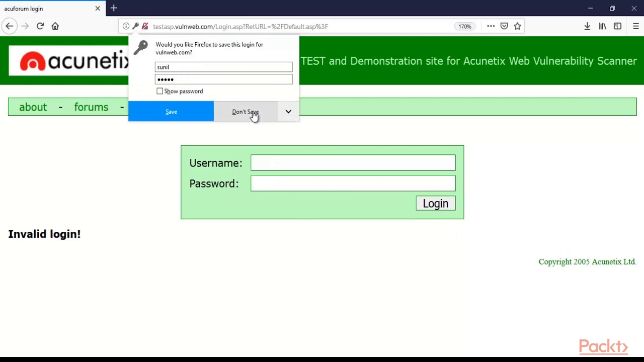Viewport: 644px width, 362px height.
Task: Submit the form with the Login button
Action: [436, 203]
